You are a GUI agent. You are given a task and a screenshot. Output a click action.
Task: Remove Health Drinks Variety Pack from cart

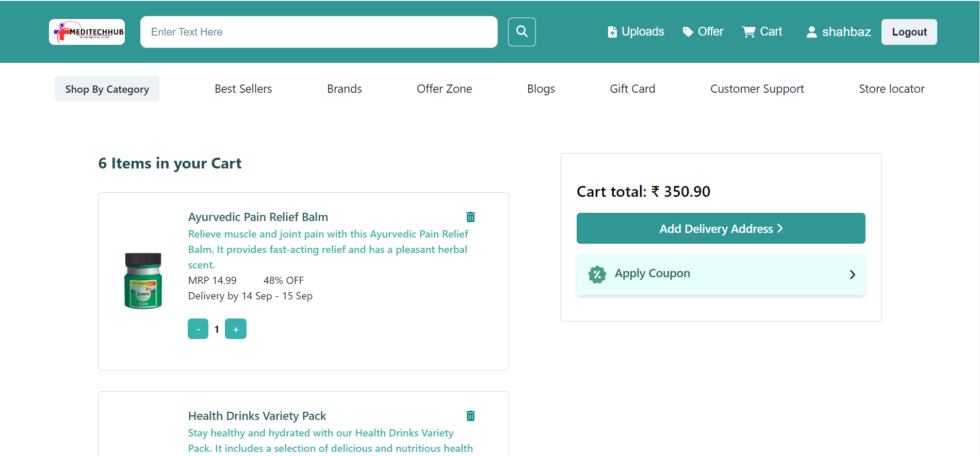coord(470,416)
